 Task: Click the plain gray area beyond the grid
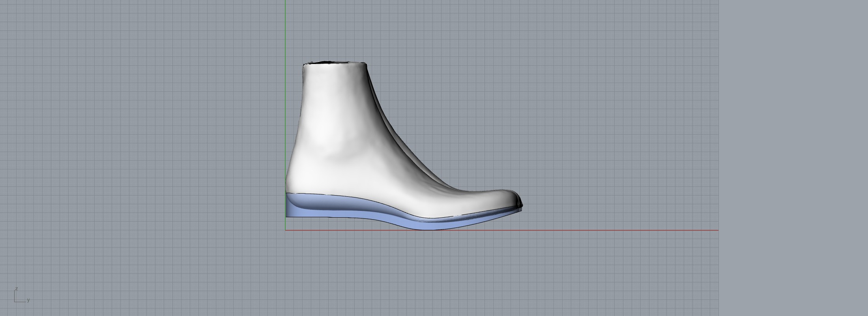pos(793,158)
